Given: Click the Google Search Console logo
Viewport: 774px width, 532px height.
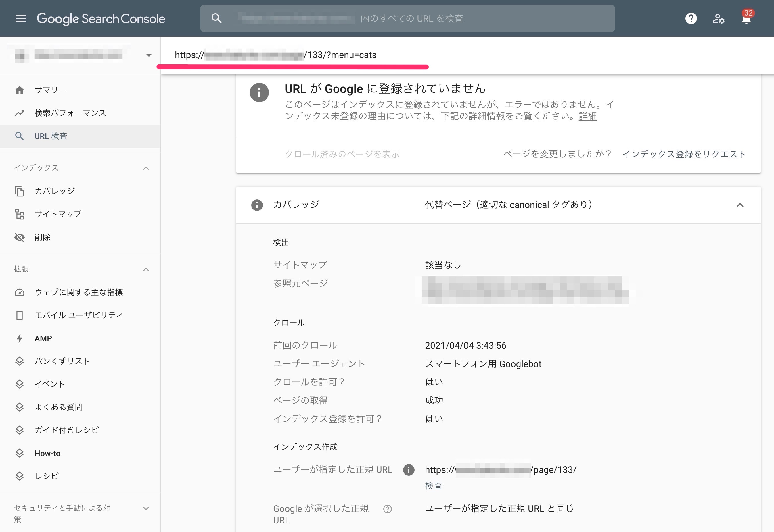Looking at the screenshot, I should point(101,19).
